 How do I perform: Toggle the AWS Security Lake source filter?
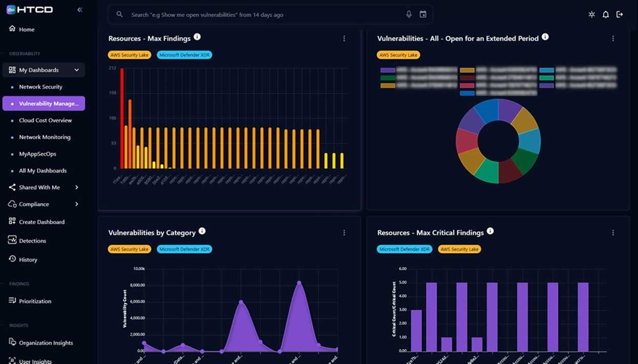[129, 55]
